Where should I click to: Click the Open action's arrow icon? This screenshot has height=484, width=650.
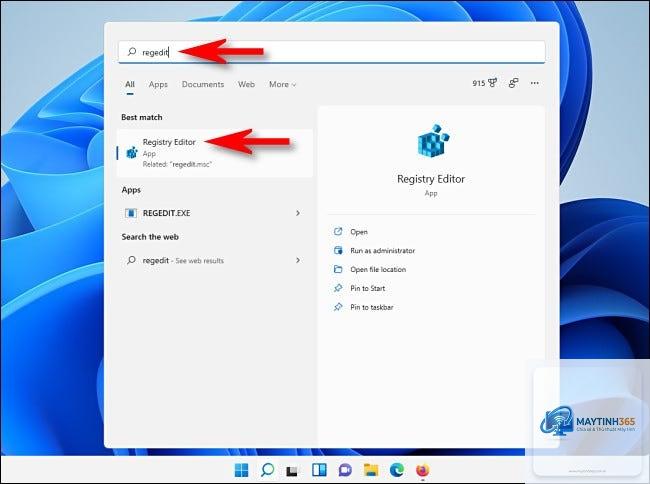pos(338,231)
